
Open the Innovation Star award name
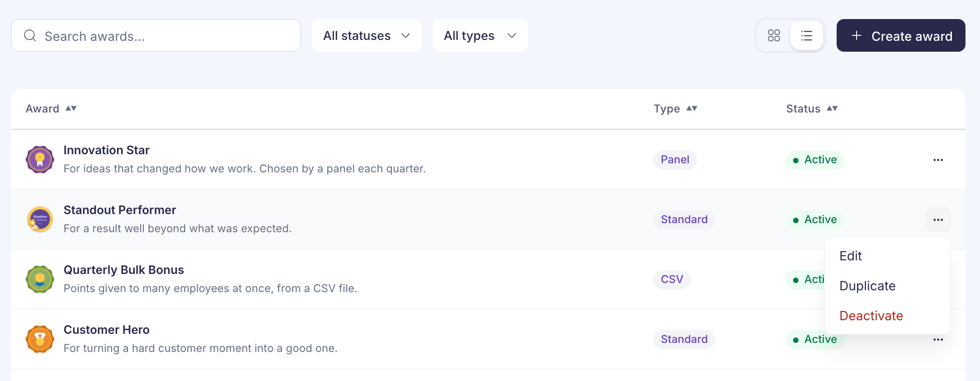[x=107, y=150]
